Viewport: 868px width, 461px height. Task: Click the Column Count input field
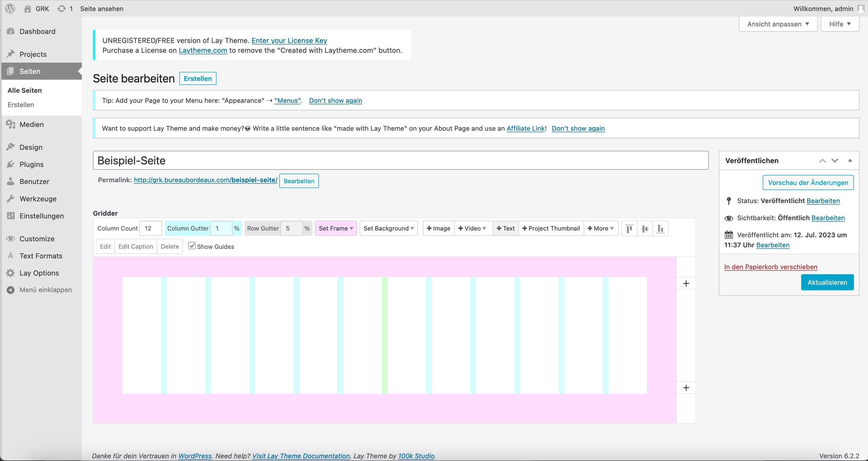(x=151, y=228)
